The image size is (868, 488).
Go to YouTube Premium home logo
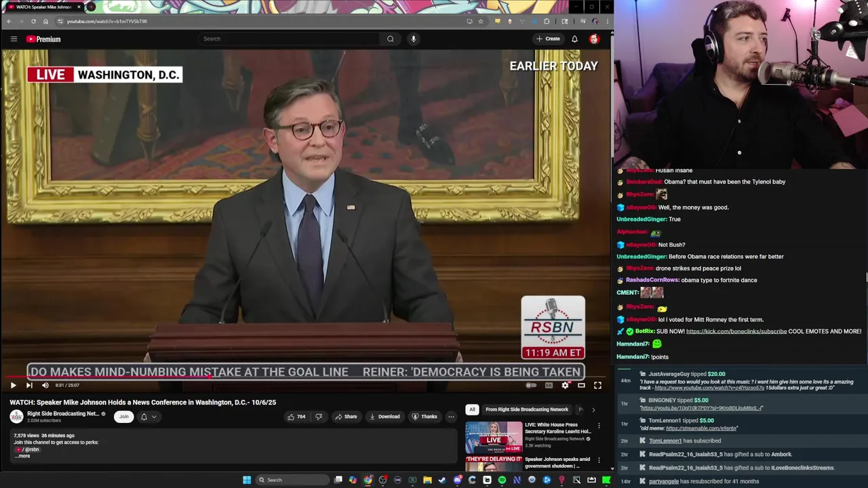tap(43, 39)
